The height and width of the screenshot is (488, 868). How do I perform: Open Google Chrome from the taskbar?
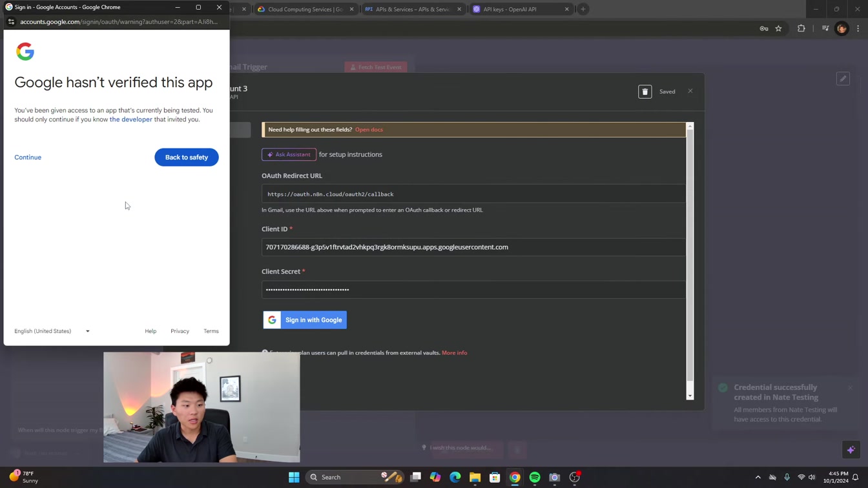515,478
